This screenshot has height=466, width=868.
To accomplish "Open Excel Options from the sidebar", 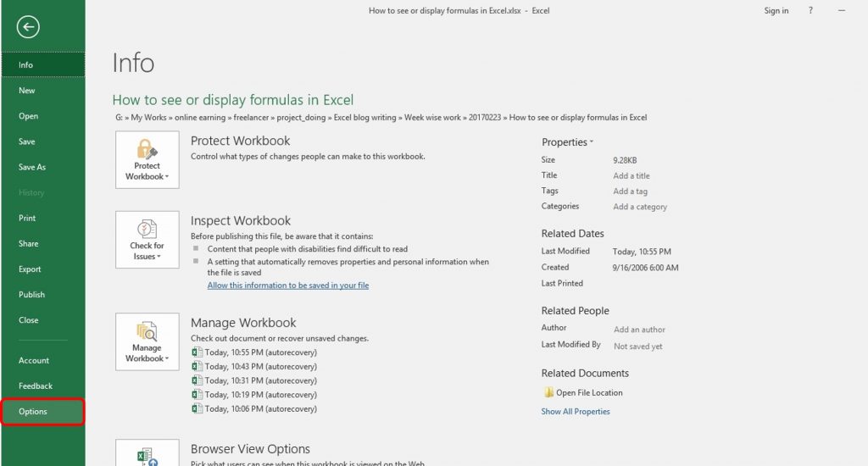I will pos(43,411).
